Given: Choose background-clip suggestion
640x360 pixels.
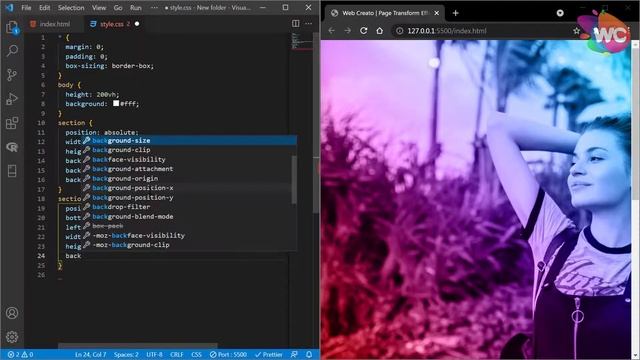Looking at the screenshot, I should coord(189,150).
